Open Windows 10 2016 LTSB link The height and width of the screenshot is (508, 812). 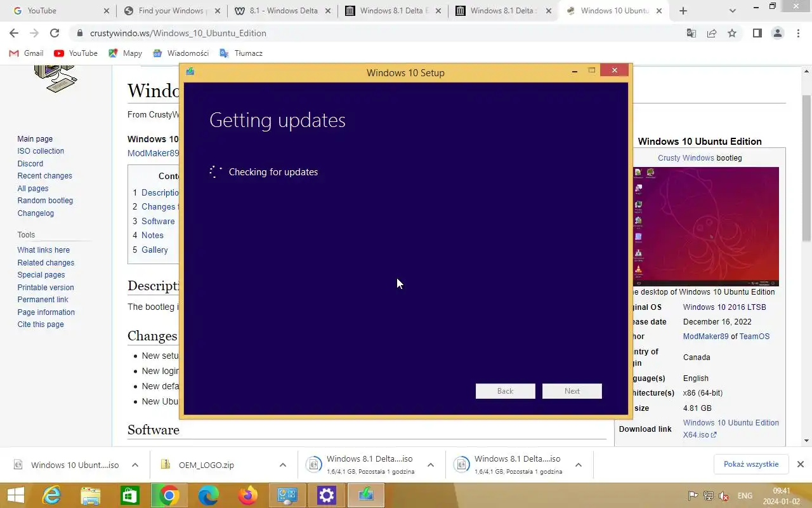click(x=724, y=307)
